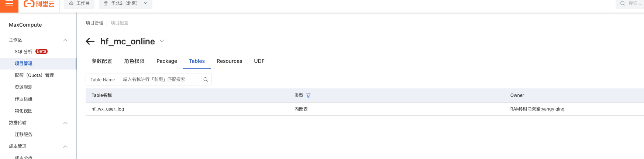
Task: Switch to the Resources tab
Action: click(230, 61)
